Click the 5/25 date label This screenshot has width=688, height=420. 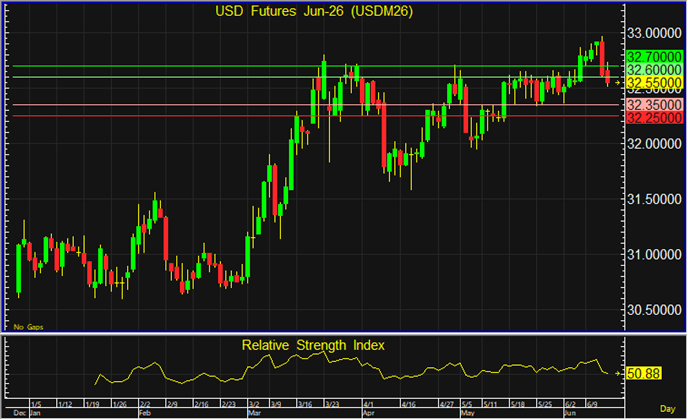point(545,404)
